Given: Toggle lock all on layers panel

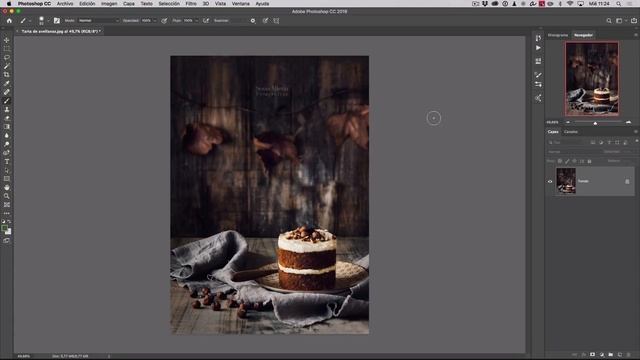Looking at the screenshot, I should click(x=589, y=161).
